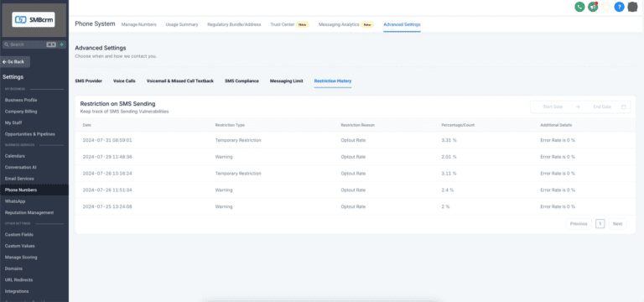The image size is (644, 302).
Task: Click the notification icon beside the help icon
Action: [x=606, y=7]
